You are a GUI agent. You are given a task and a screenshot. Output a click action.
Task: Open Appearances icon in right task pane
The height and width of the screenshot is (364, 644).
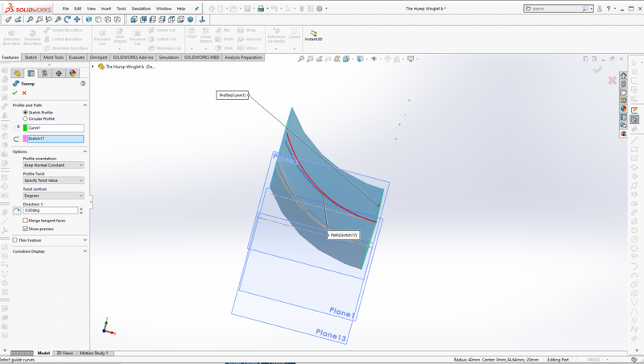point(623,109)
